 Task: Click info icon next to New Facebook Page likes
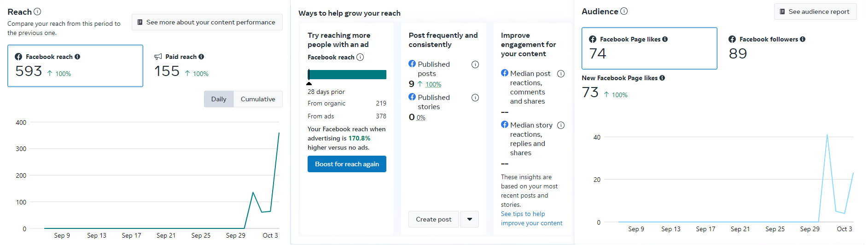click(x=662, y=78)
